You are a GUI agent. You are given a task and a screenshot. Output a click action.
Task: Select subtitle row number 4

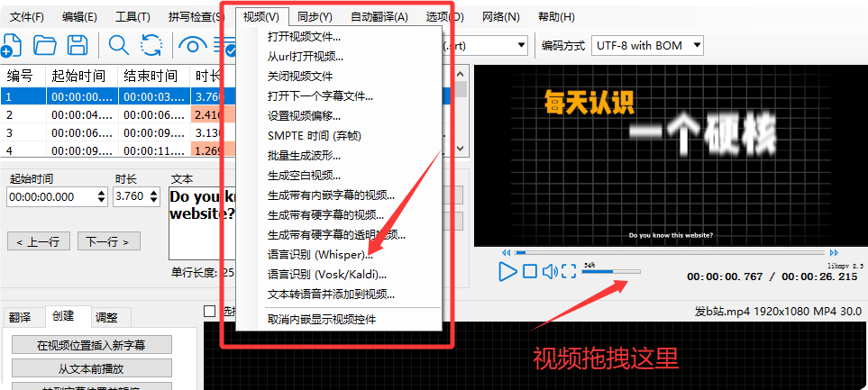tap(117, 150)
